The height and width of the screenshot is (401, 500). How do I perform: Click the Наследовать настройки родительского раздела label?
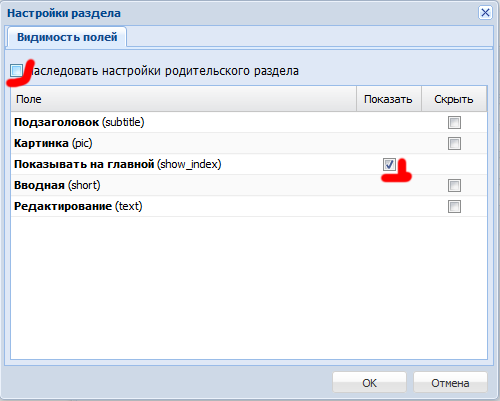tap(164, 71)
